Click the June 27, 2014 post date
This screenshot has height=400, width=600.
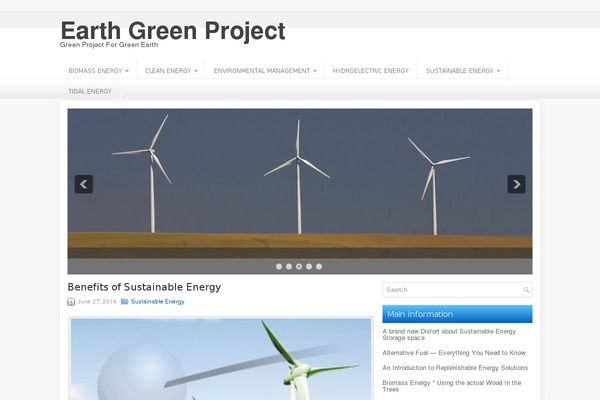click(96, 302)
